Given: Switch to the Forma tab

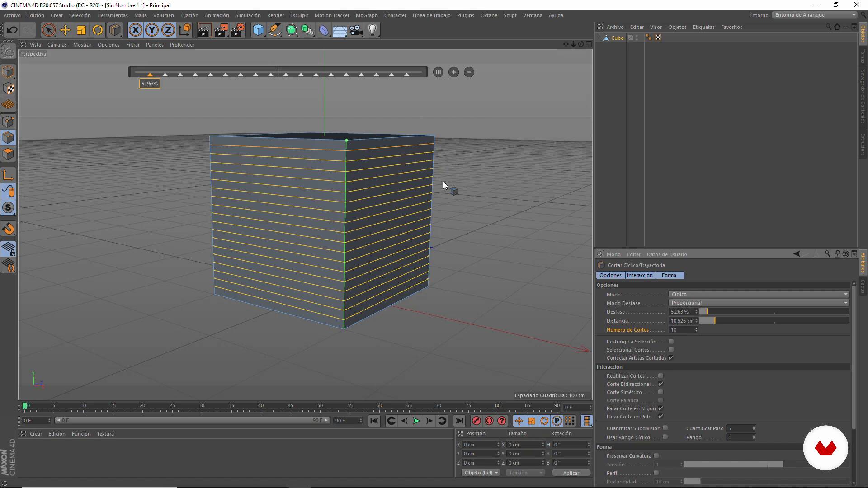Looking at the screenshot, I should (x=669, y=275).
